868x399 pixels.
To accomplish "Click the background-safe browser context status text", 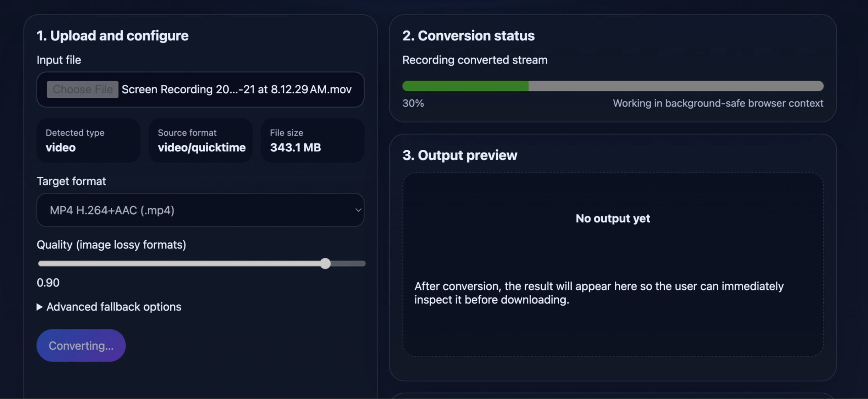I will pos(718,103).
